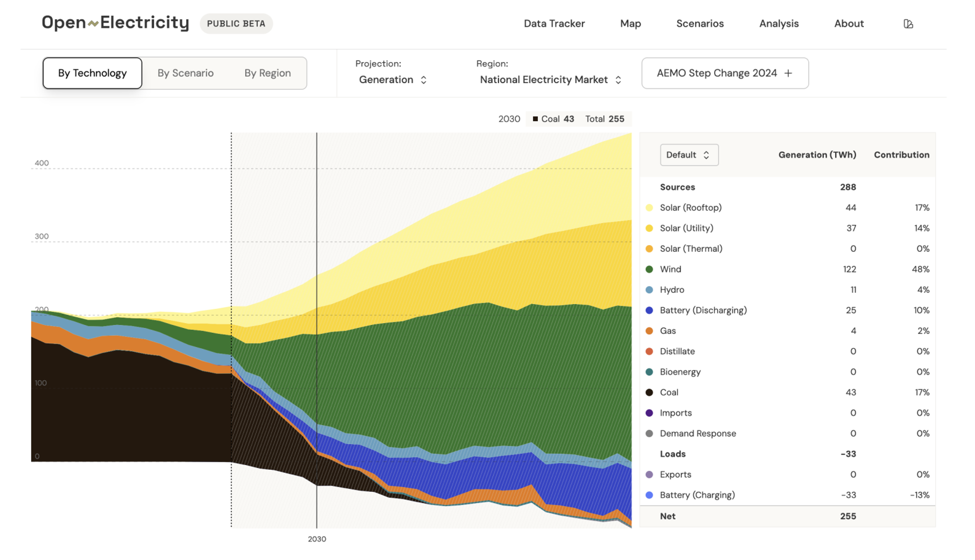Click the AEMO Step Change 2024 button

tap(717, 73)
